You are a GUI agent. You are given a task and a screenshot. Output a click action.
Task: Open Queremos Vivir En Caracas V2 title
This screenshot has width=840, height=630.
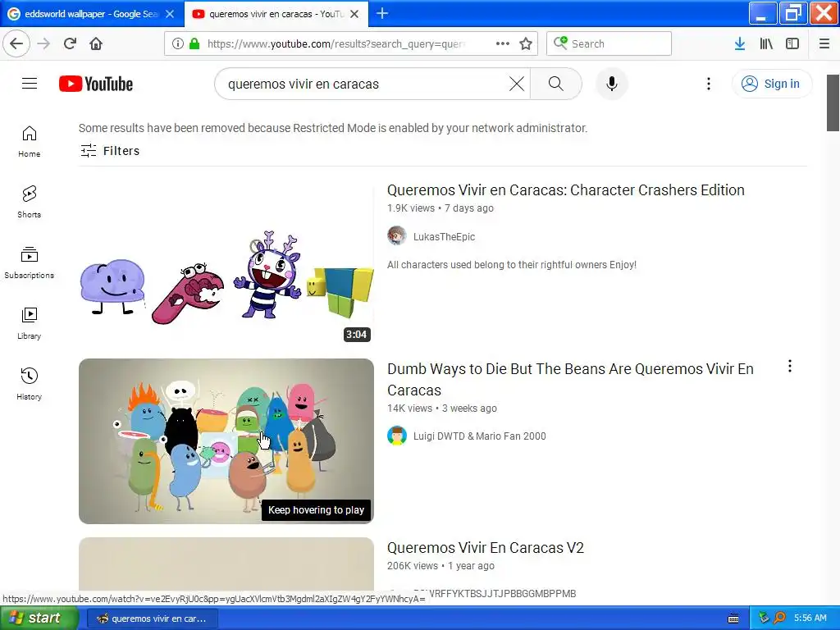[x=486, y=548]
